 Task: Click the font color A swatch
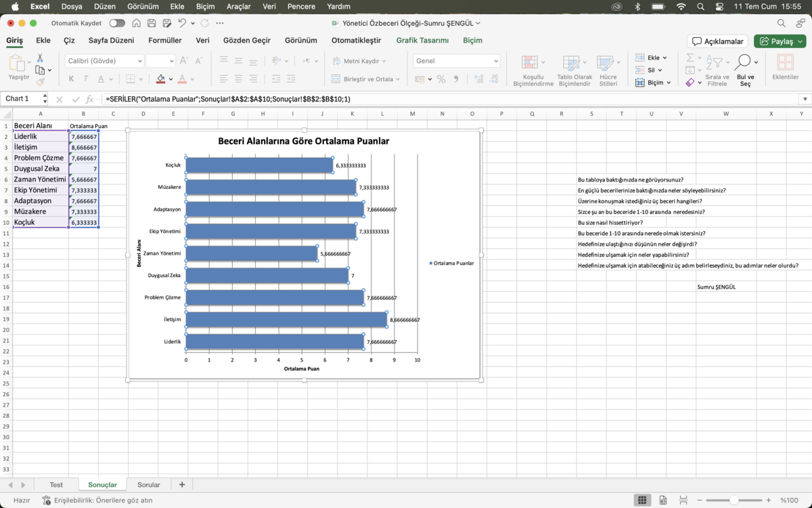(181, 79)
